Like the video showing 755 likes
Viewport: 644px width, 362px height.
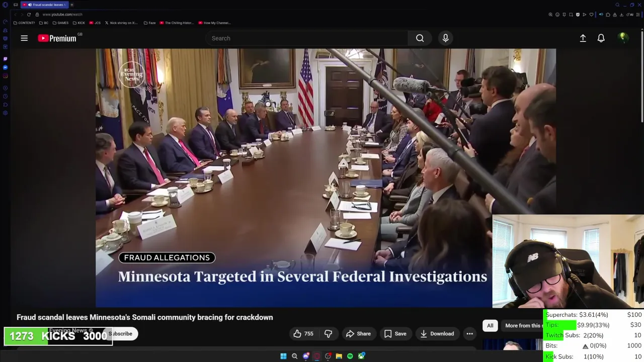[303, 333]
